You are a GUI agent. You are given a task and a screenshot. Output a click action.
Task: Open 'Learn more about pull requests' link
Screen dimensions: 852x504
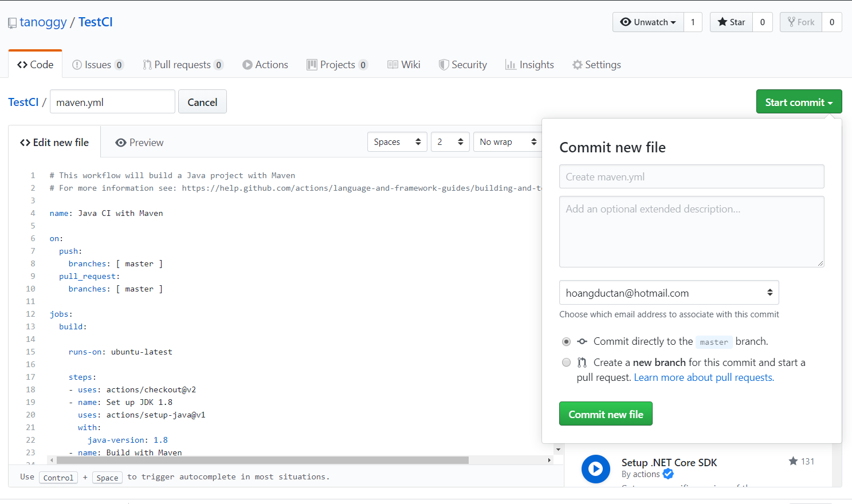point(704,377)
